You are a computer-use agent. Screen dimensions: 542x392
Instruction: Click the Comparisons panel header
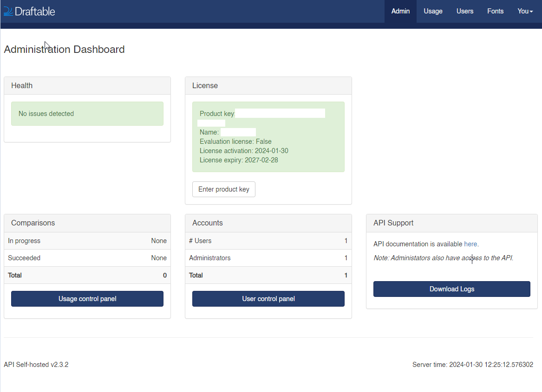tap(87, 223)
